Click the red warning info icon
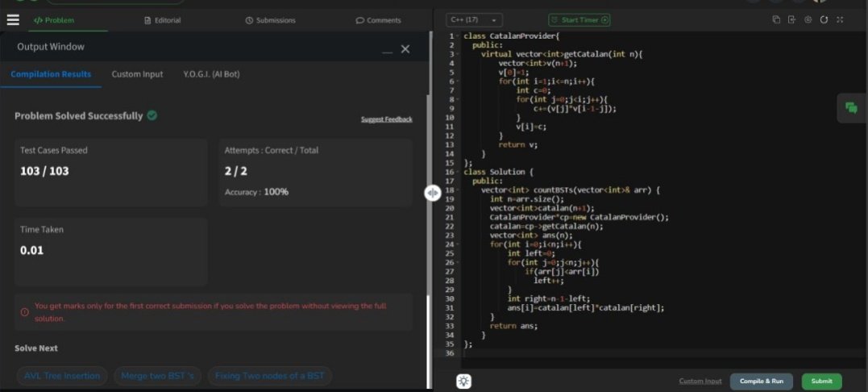868x392 pixels. [24, 312]
